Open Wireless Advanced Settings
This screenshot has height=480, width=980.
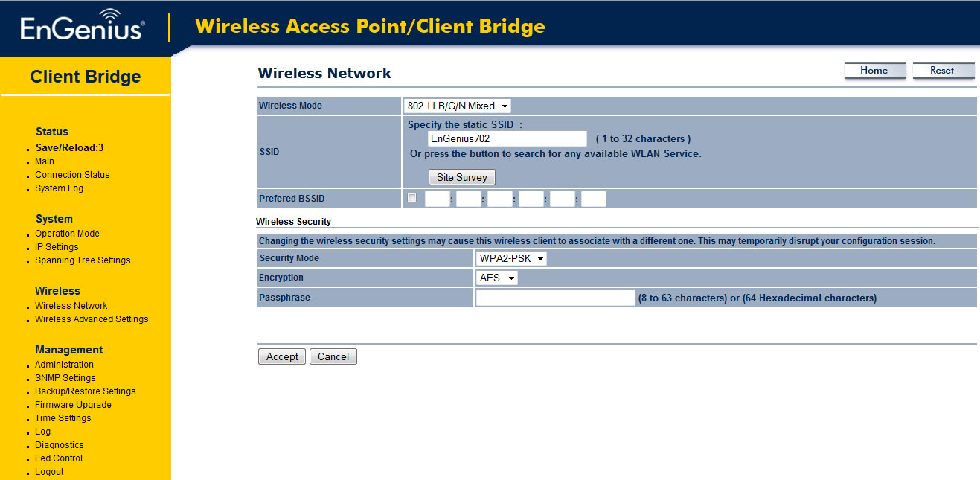tap(92, 319)
